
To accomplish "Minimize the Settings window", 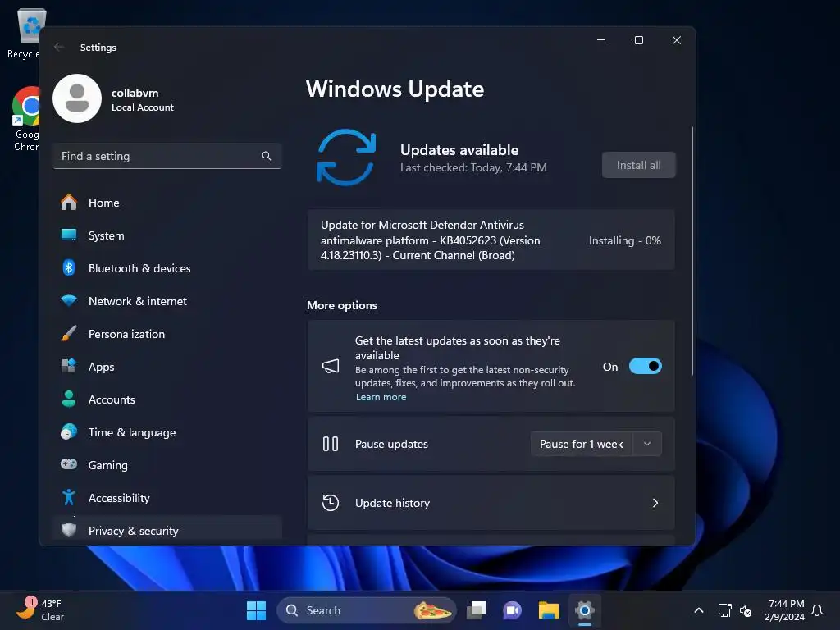I will (x=601, y=40).
